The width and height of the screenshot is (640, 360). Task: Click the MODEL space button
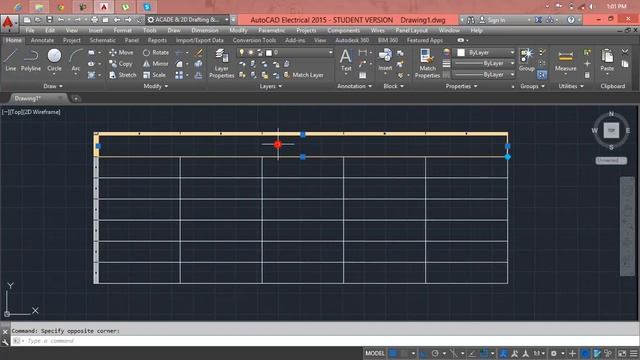(x=375, y=353)
